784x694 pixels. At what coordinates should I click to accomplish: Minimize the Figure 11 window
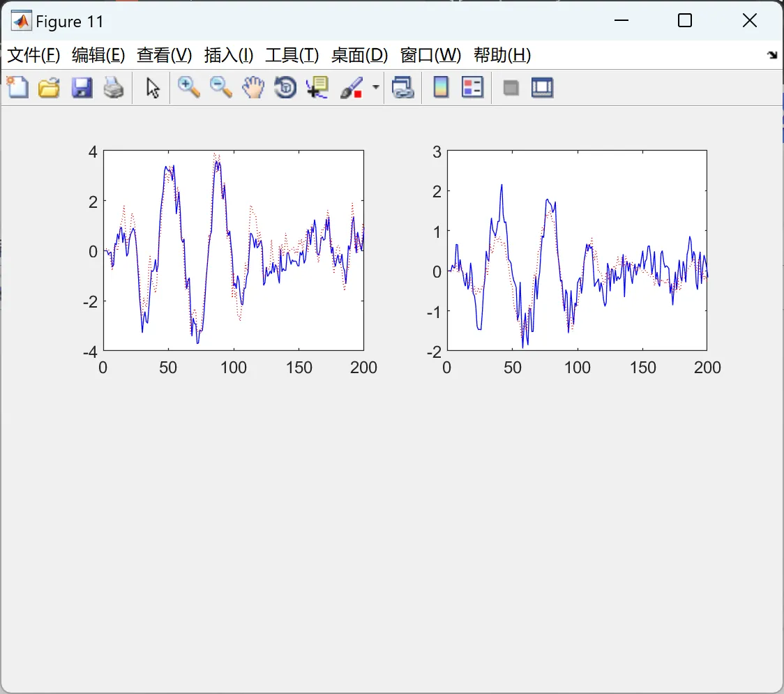621,20
